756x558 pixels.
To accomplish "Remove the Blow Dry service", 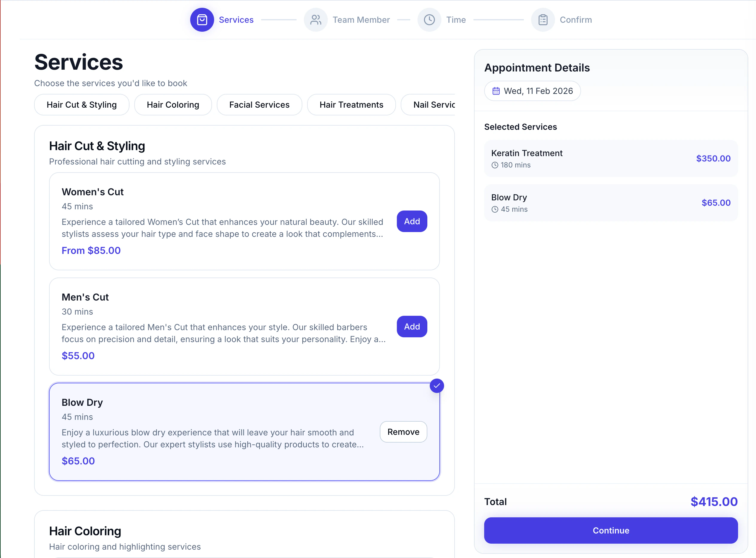I will [x=403, y=432].
